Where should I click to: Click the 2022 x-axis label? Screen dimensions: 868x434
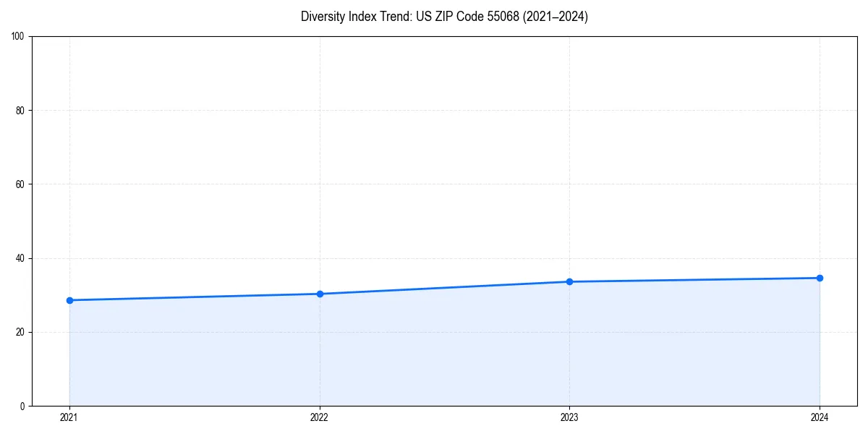[320, 417]
